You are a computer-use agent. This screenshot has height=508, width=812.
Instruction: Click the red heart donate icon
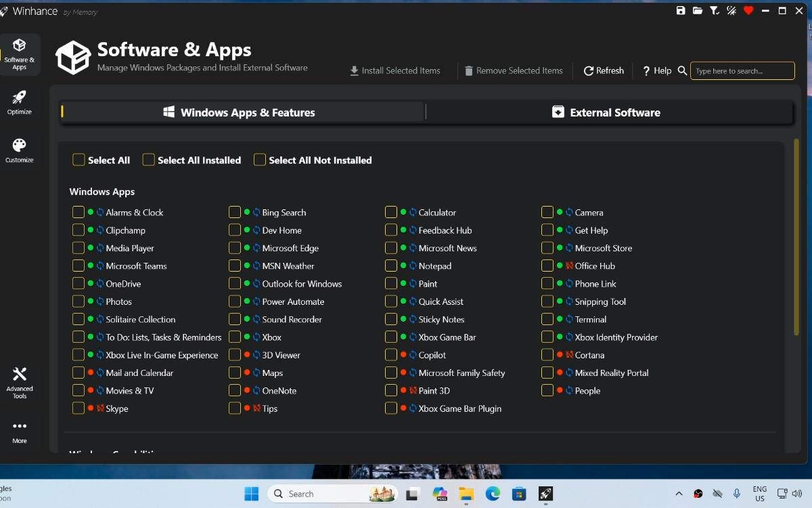(748, 11)
